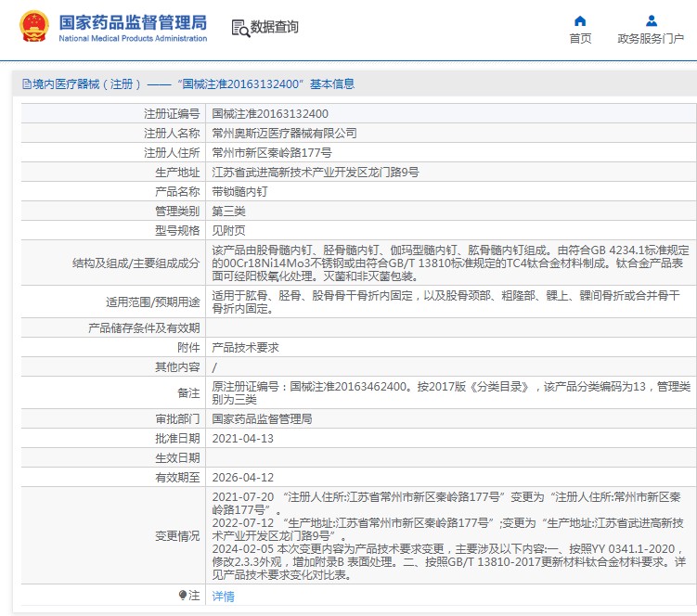Viewport: 697px width, 616px height.
Task: Open the 详情 details link
Action: click(x=223, y=596)
